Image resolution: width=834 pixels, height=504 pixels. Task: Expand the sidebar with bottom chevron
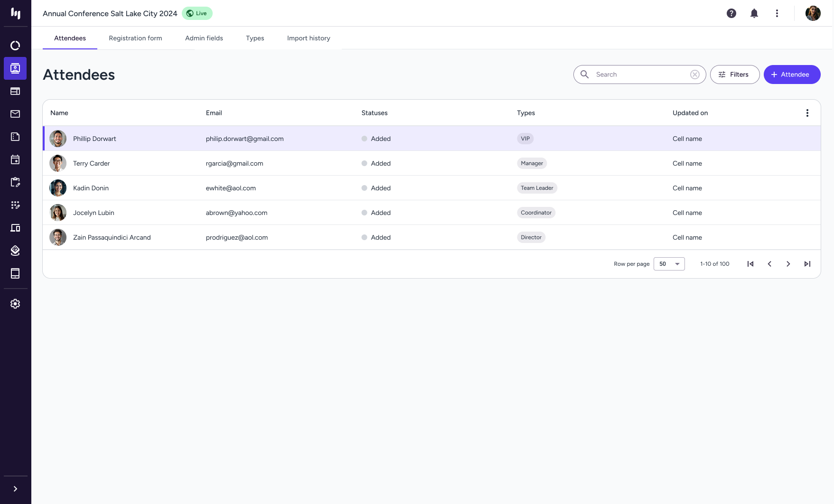click(15, 489)
